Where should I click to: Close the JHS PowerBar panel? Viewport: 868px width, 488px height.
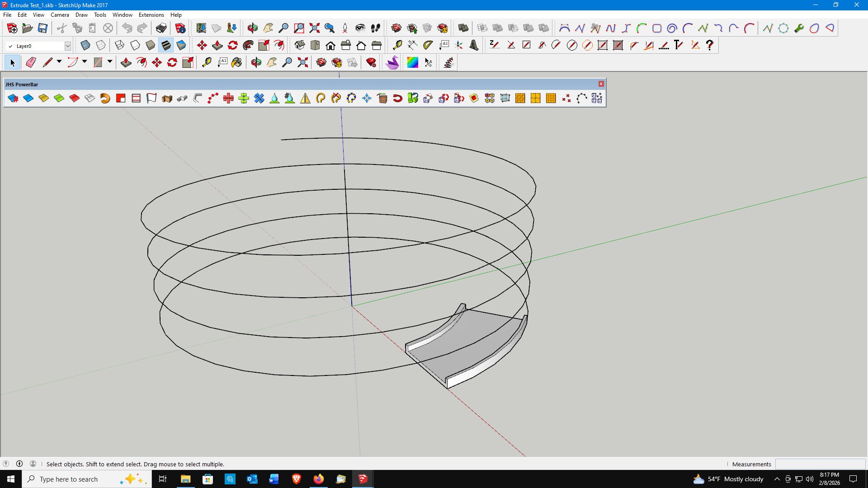click(601, 84)
